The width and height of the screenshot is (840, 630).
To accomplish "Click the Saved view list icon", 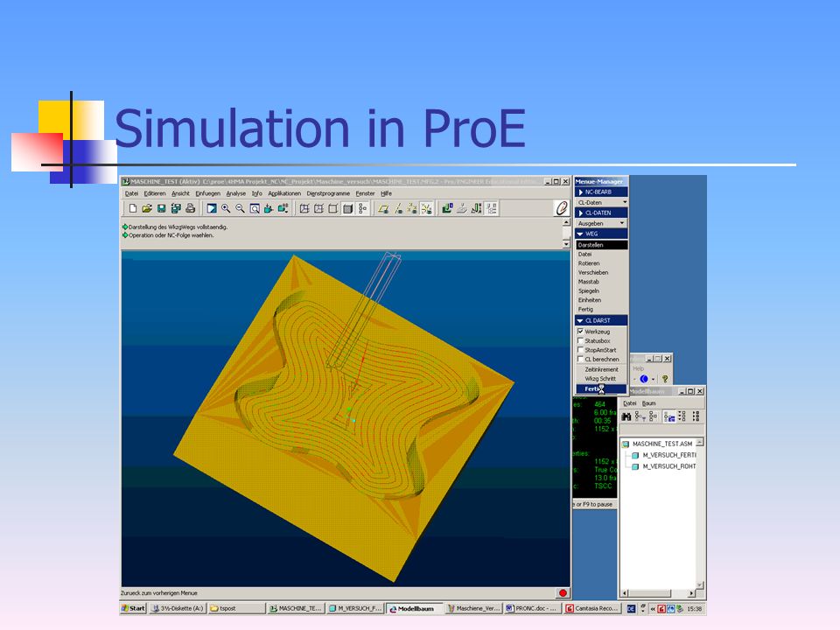I will [283, 208].
